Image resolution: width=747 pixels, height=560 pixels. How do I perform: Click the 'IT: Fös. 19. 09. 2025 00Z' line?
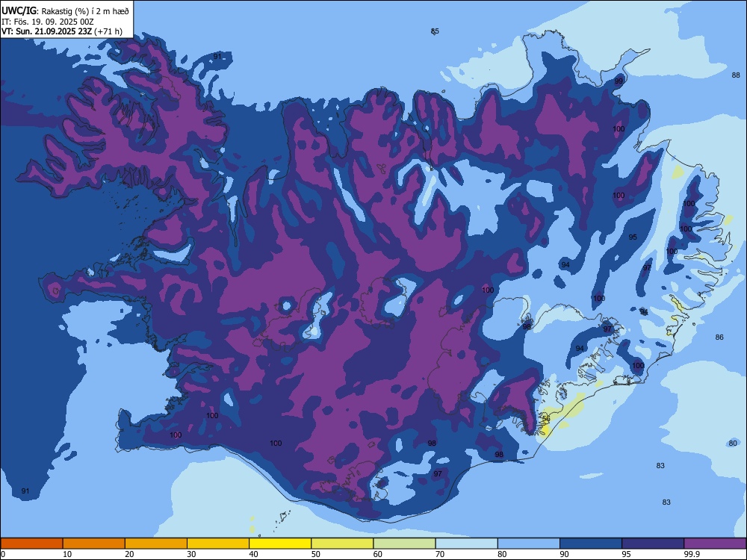pyautogui.click(x=48, y=22)
